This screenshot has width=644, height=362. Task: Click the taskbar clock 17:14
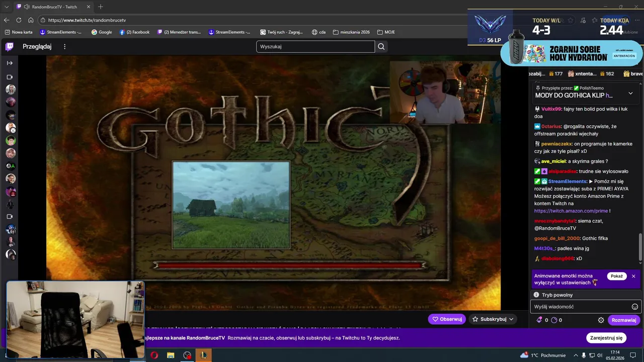(615, 355)
